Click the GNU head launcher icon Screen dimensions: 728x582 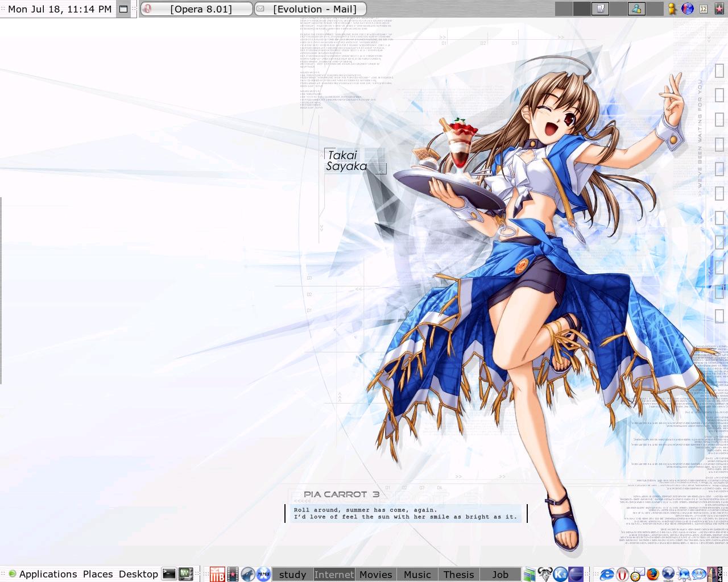[545, 575]
